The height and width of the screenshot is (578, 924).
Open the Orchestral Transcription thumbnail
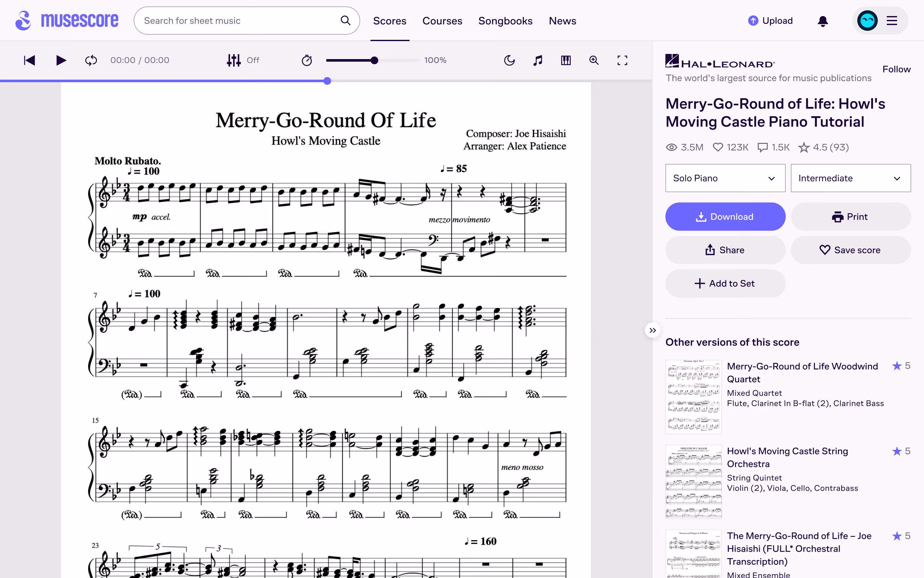point(693,554)
